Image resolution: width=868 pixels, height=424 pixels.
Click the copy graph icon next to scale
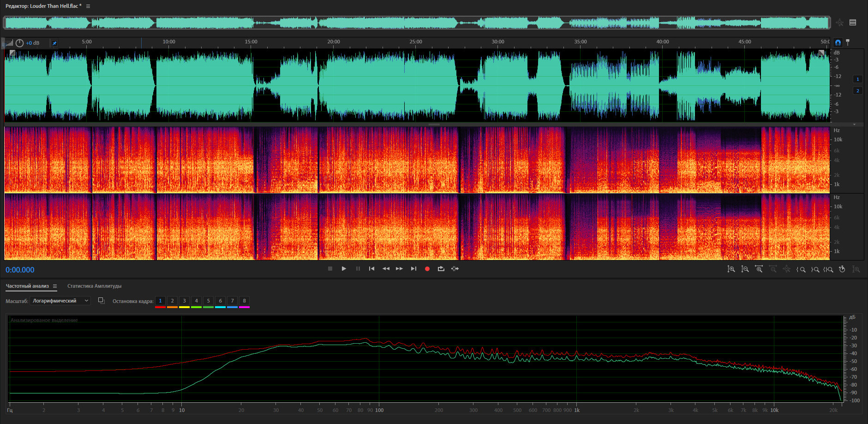(x=102, y=301)
